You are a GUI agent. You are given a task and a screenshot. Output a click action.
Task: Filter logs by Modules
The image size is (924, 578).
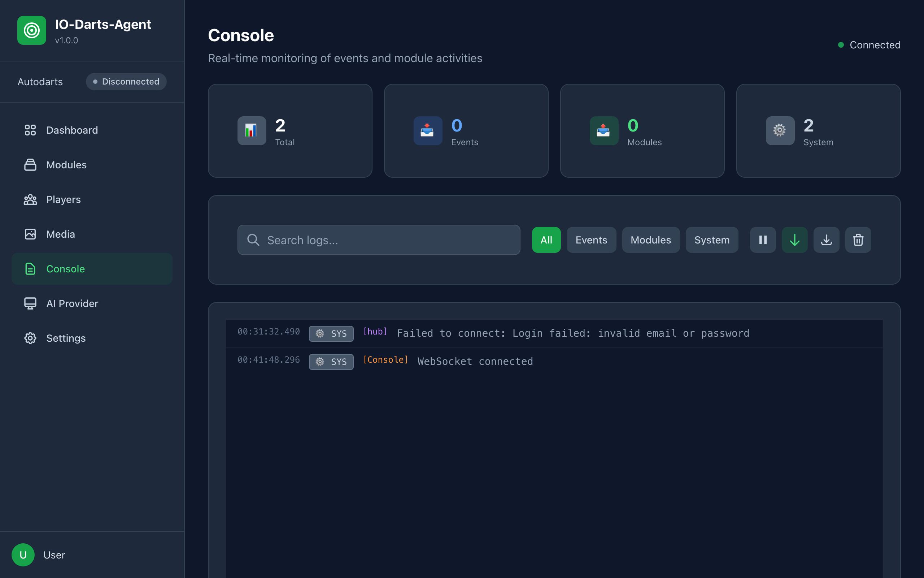tap(651, 240)
